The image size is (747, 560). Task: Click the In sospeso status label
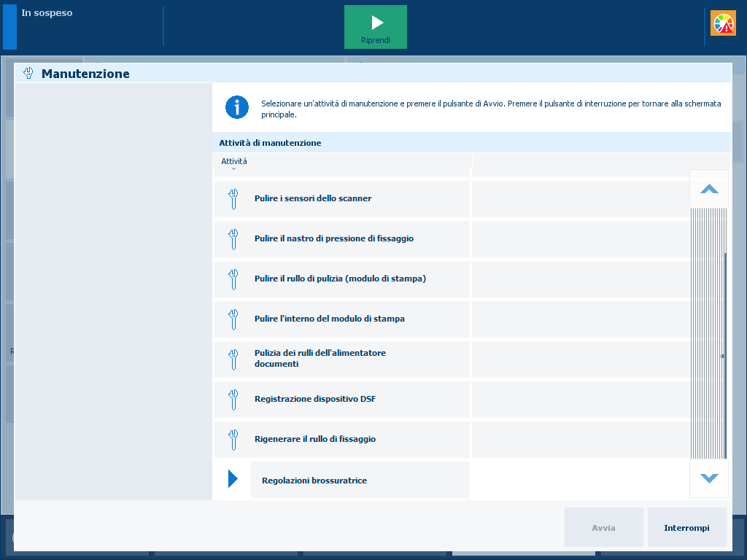[47, 13]
